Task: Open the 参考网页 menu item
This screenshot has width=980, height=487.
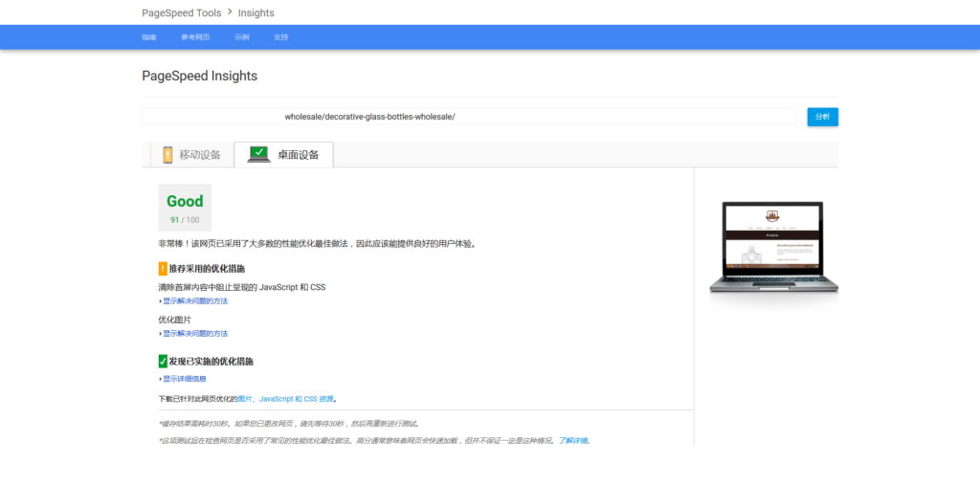Action: 195,37
